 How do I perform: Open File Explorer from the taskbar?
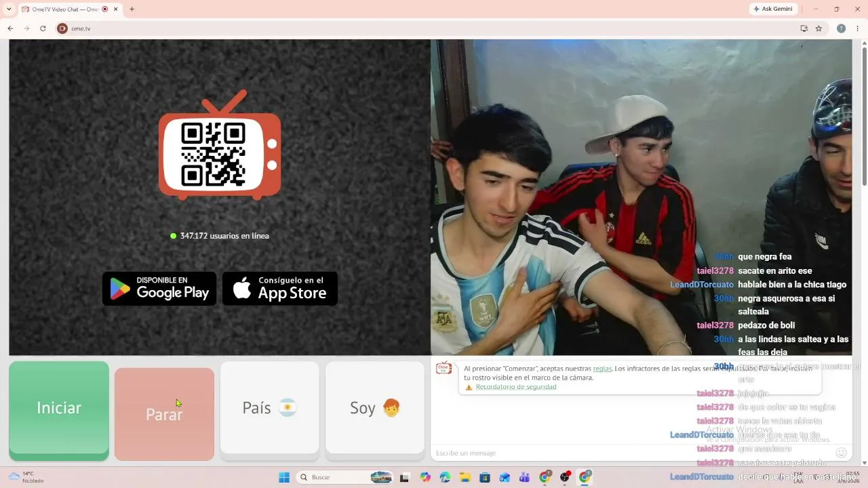point(465,477)
